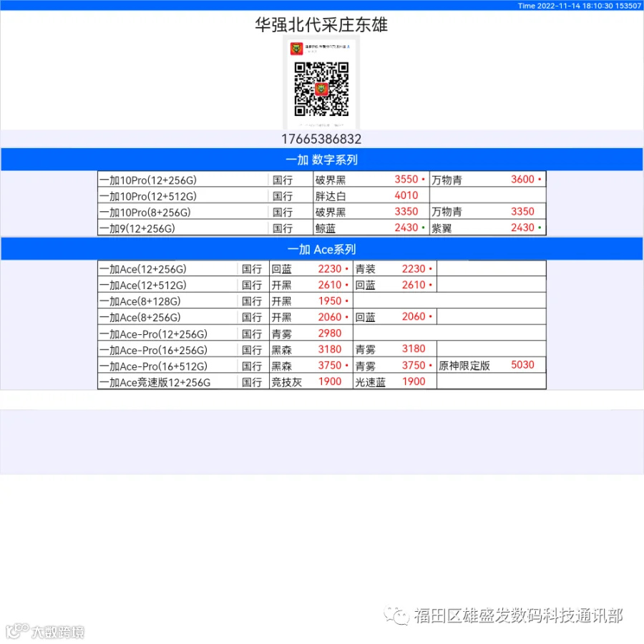
Task: Click 开黑 price 2610
Action: (330, 284)
